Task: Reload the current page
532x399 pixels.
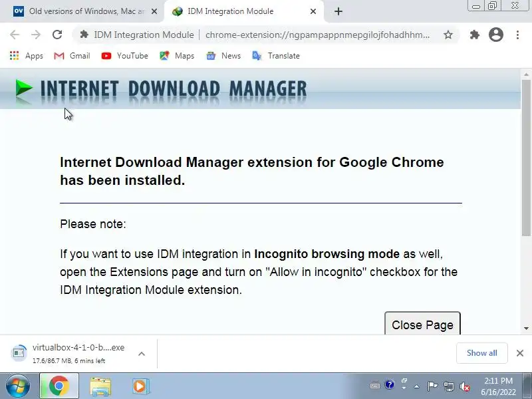Action: 57,35
